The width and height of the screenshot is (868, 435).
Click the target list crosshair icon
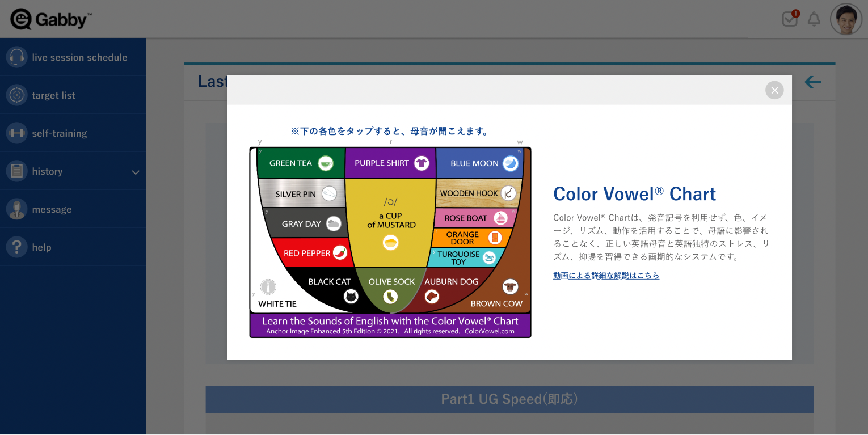coord(16,95)
